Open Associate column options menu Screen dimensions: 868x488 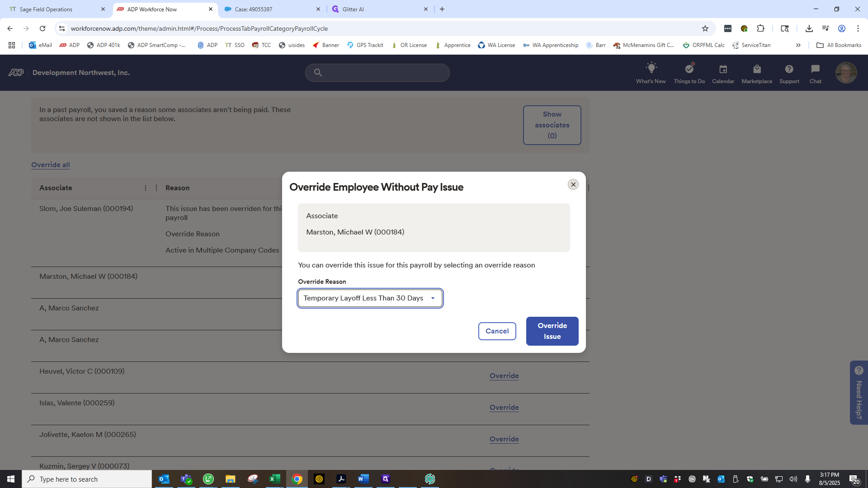tap(146, 188)
